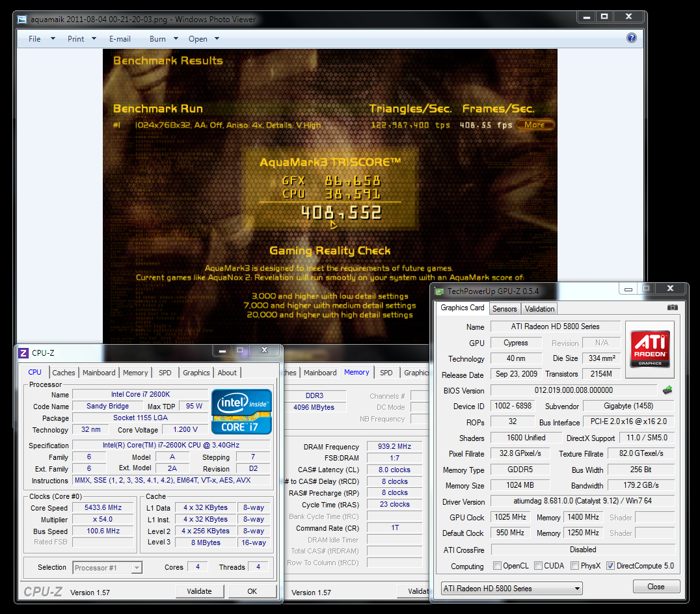This screenshot has width=700, height=614.
Task: Click the Validate button in front CPU-Z
Action: pos(199,591)
